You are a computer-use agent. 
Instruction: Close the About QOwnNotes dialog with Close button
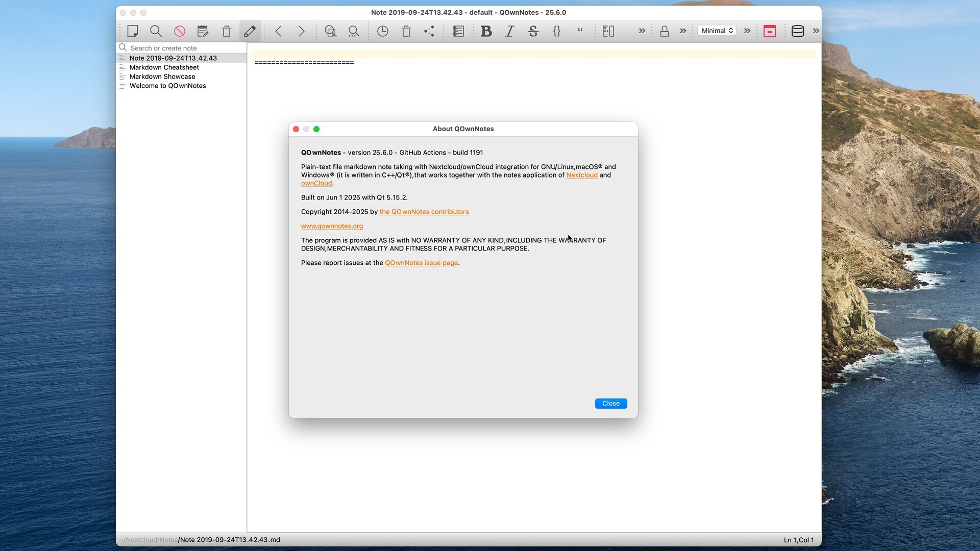click(611, 404)
